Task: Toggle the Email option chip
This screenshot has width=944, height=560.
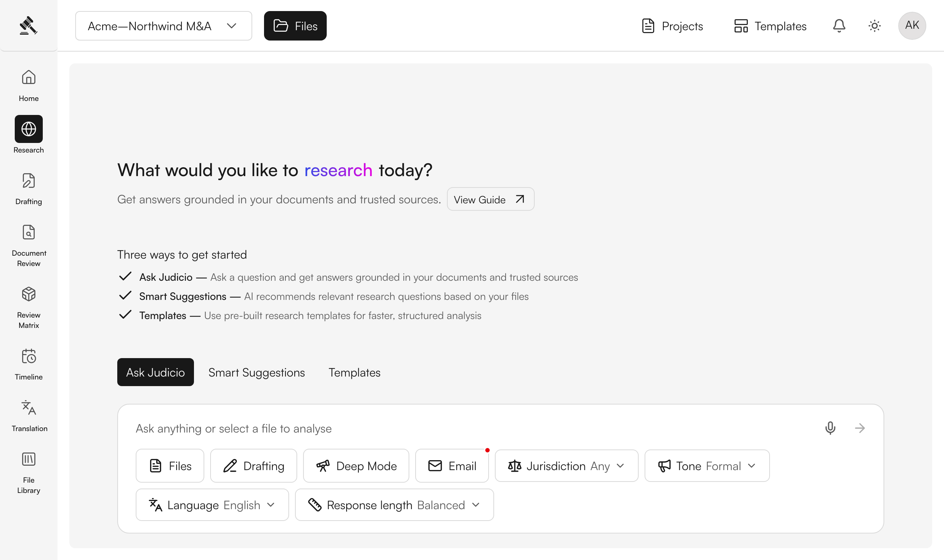Action: tap(452, 466)
